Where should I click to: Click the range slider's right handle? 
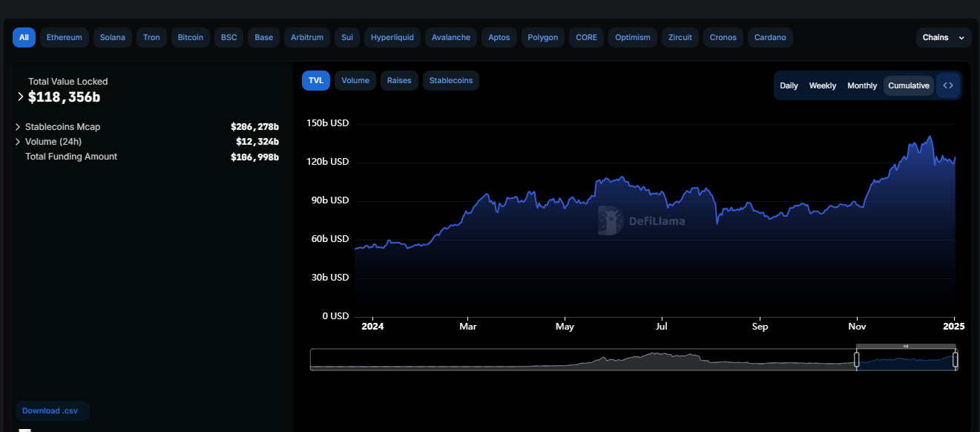(956, 360)
